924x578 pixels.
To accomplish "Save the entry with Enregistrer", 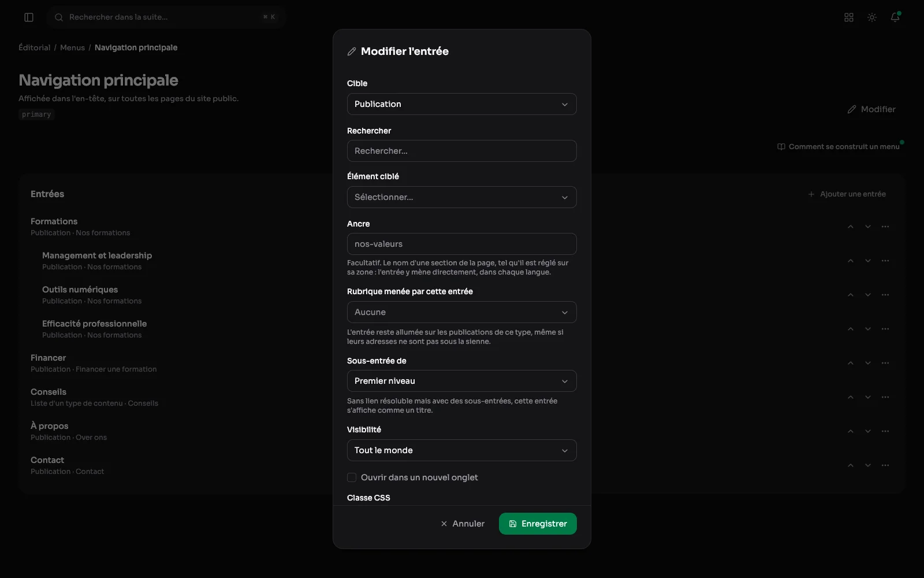I will pos(538,524).
